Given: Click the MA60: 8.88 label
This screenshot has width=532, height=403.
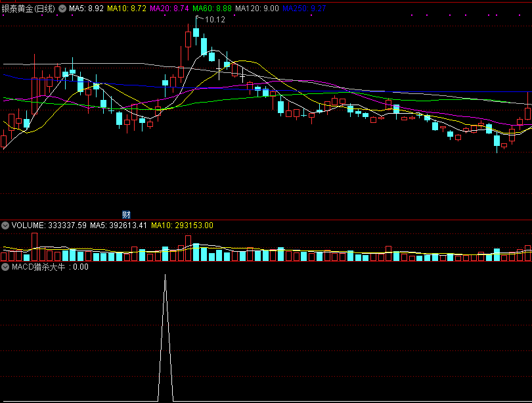Looking at the screenshot, I should pyautogui.click(x=212, y=9).
